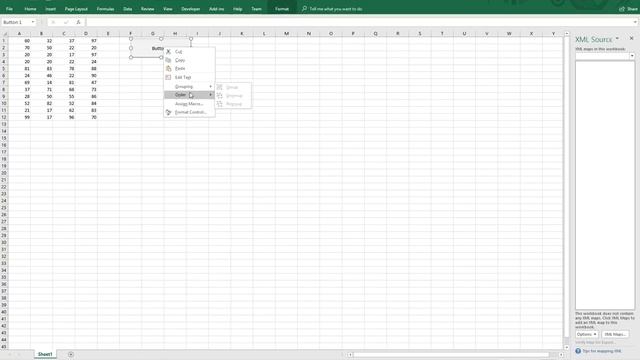Expand the formula bar with the right-end arrow
Viewport: 640px width, 360px height.
click(x=636, y=22)
